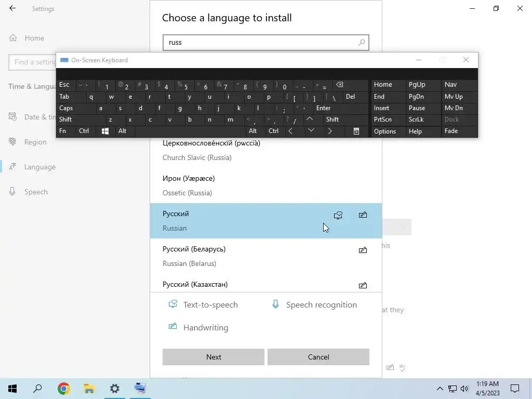Click Settings gear on taskbar
The width and height of the screenshot is (532, 399).
coord(115,389)
